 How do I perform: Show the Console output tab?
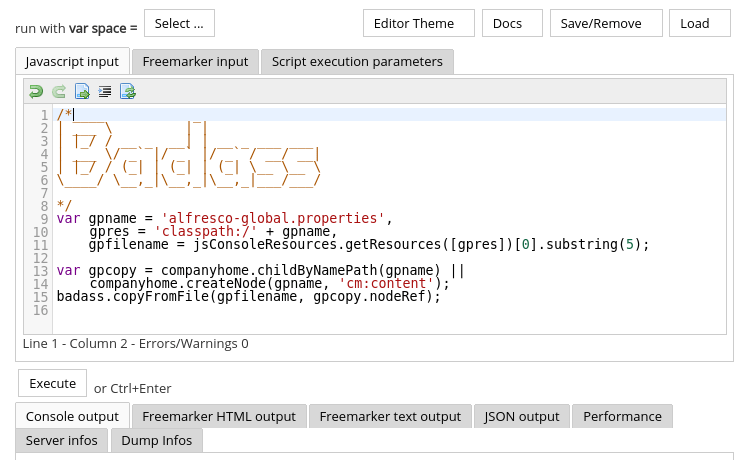click(72, 416)
